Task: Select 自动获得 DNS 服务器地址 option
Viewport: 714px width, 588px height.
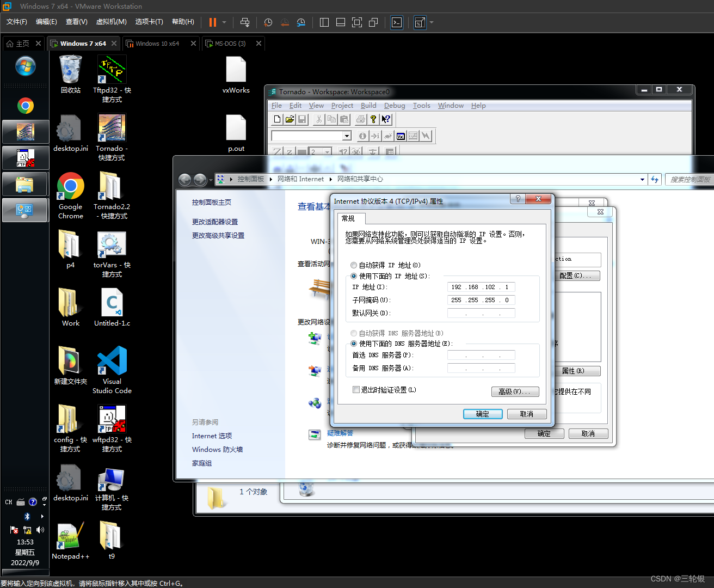Action: click(354, 333)
